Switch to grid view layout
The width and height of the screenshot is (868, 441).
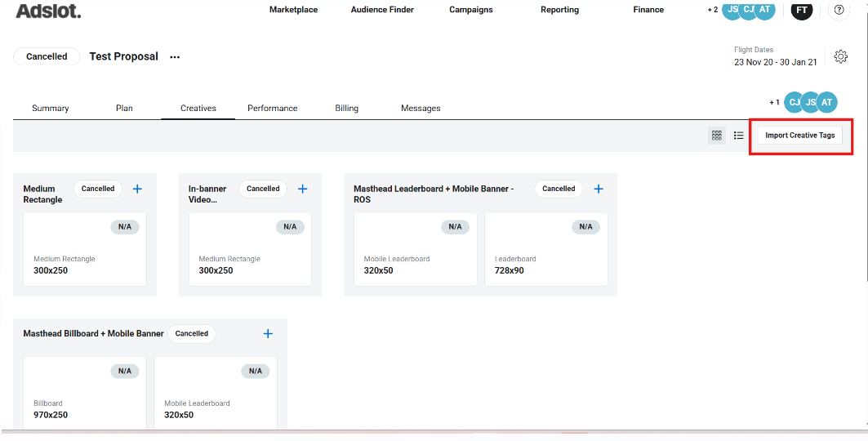(717, 136)
